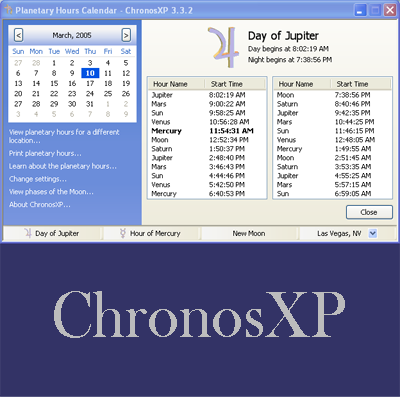Viewport: 400px width, 400px height.
Task: Click Hour of Mercury status bar panel
Action: (x=151, y=233)
